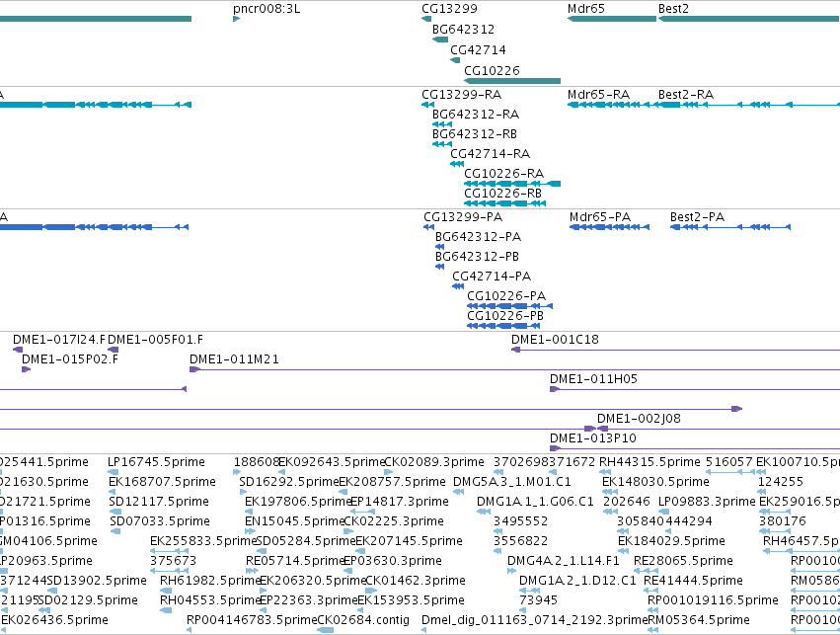This screenshot has height=635, width=840.
Task: Click EST RH44315.5prime
Action: [x=605, y=472]
